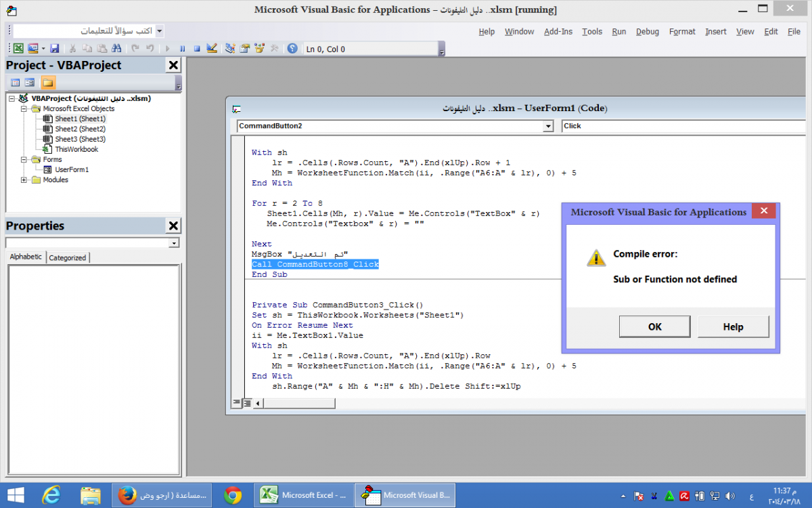Close the Project - VBAProject panel

[x=173, y=65]
